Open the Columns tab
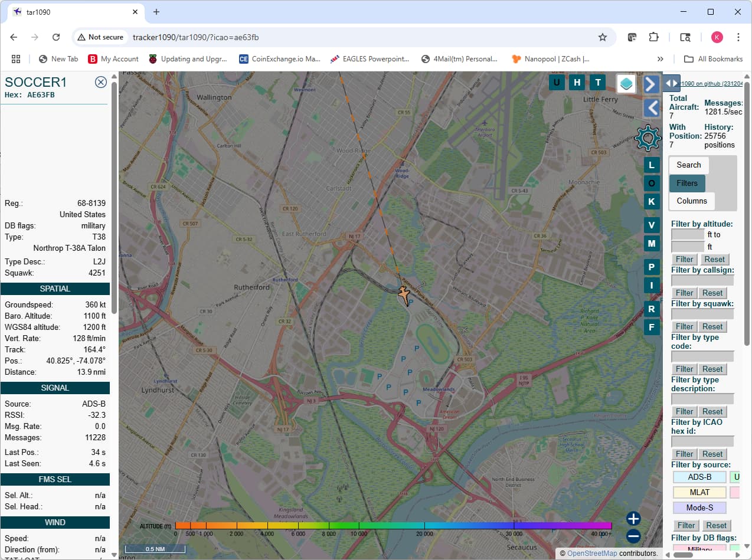Image resolution: width=752 pixels, height=560 pixels. [x=692, y=201]
